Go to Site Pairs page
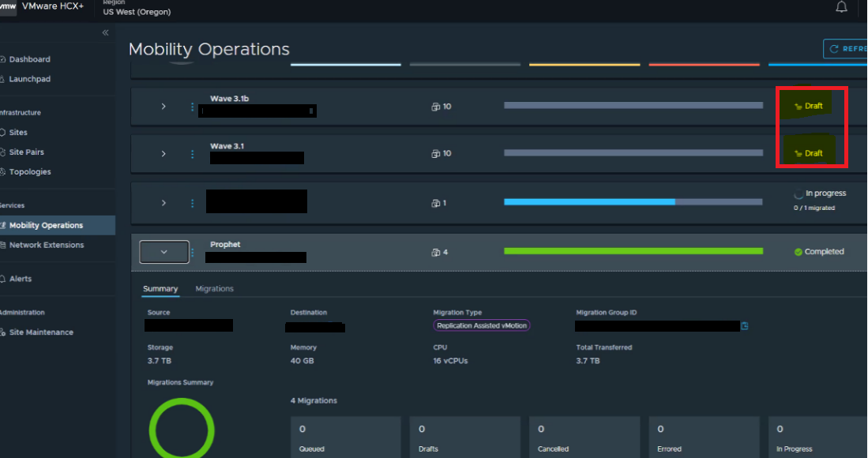This screenshot has width=868, height=458. pyautogui.click(x=26, y=152)
